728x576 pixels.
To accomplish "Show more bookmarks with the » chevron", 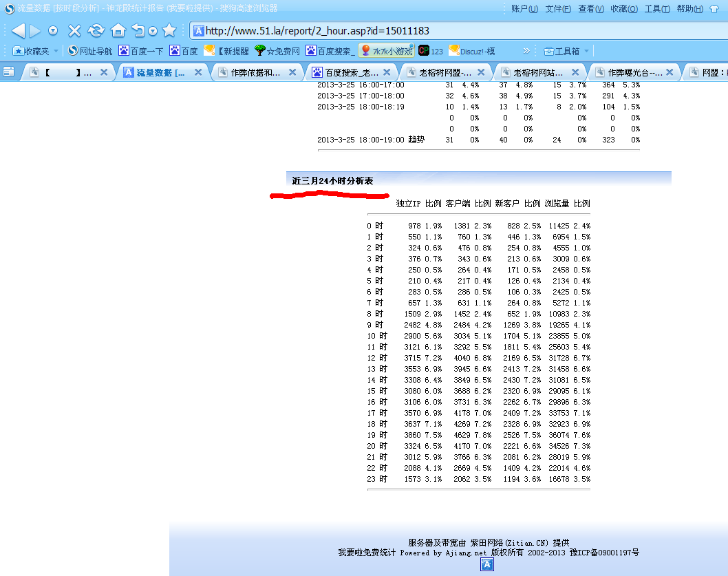I will [526, 51].
